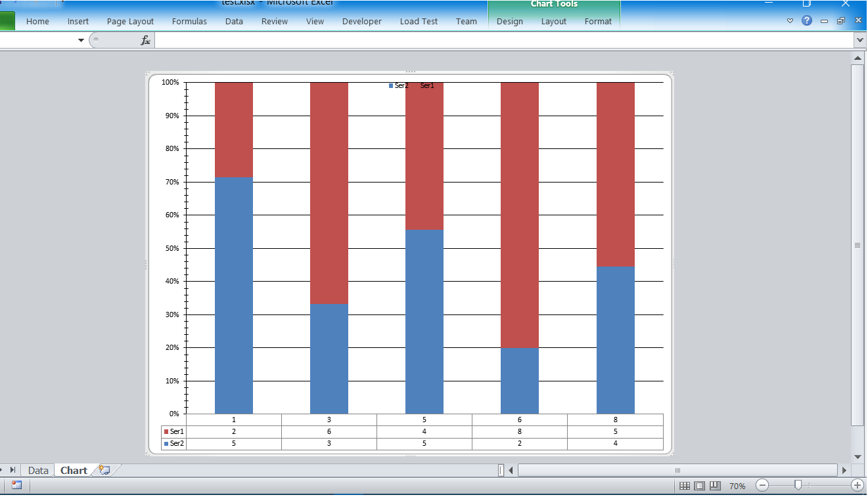Screen dimensions: 868x497
Task: Expand the formula bar
Action: 860,40
